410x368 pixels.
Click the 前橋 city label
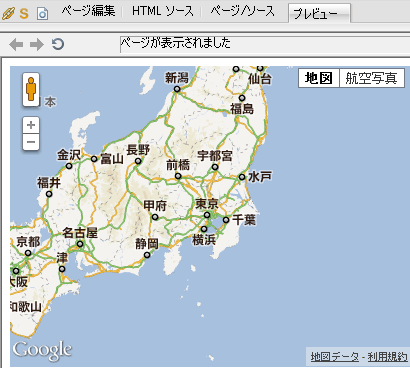pyautogui.click(x=178, y=165)
